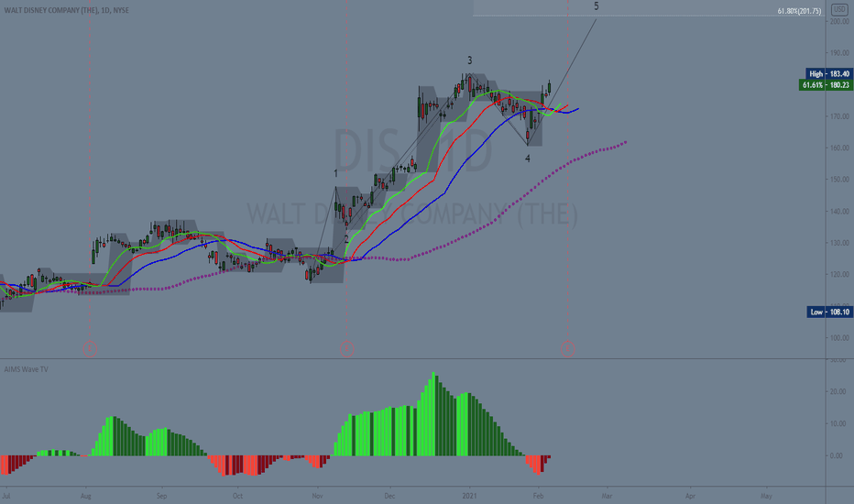Select Elliott wave label 3
Viewport: 854px width, 504px height.
click(469, 60)
